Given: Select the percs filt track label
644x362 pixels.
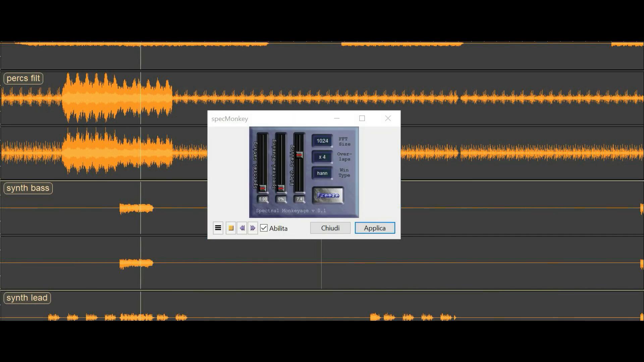Looking at the screenshot, I should point(23,78).
